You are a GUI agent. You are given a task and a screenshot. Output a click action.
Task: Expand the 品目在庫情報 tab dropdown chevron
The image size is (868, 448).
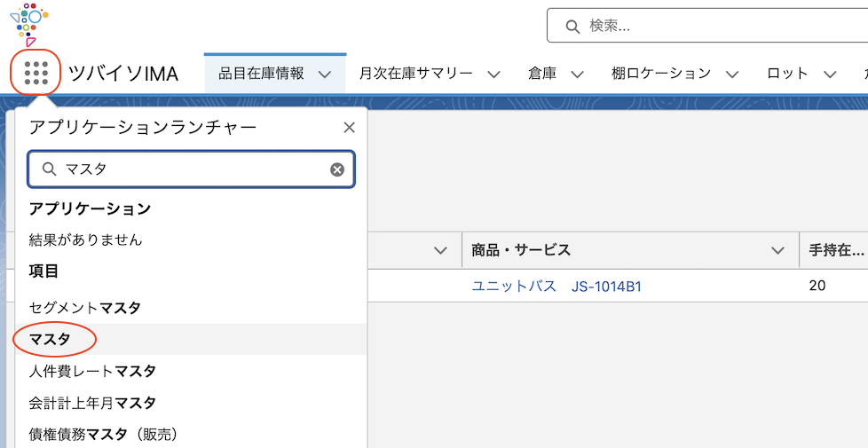[325, 75]
